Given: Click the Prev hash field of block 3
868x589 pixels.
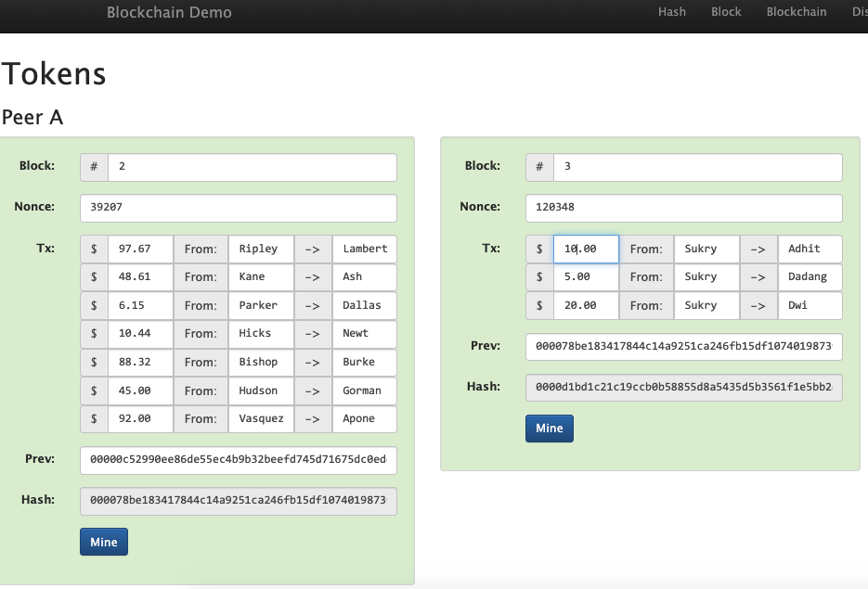Looking at the screenshot, I should point(684,347).
